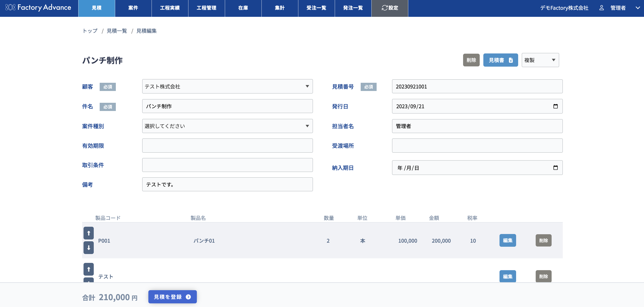Delete the テスト line item
This screenshot has height=307, width=644.
(x=543, y=276)
